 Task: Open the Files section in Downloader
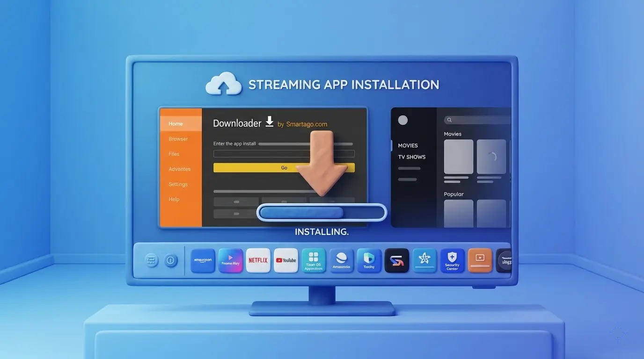click(174, 154)
